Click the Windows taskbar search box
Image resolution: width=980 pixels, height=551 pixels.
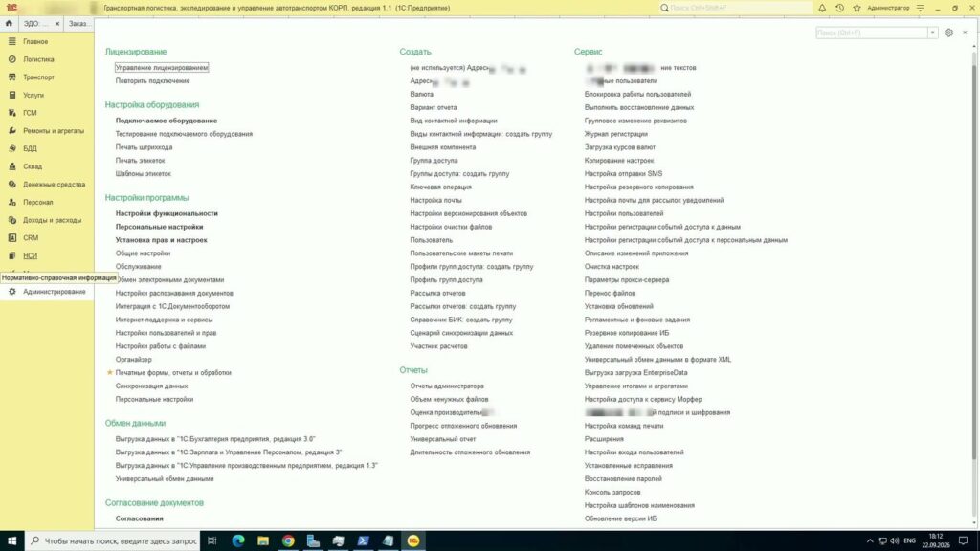(x=113, y=540)
